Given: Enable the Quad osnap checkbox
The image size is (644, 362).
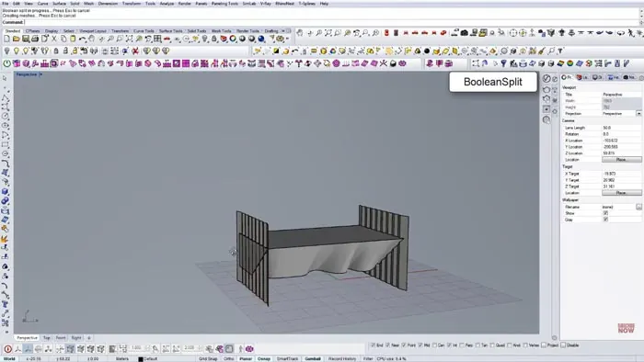Looking at the screenshot, I should [492, 345].
